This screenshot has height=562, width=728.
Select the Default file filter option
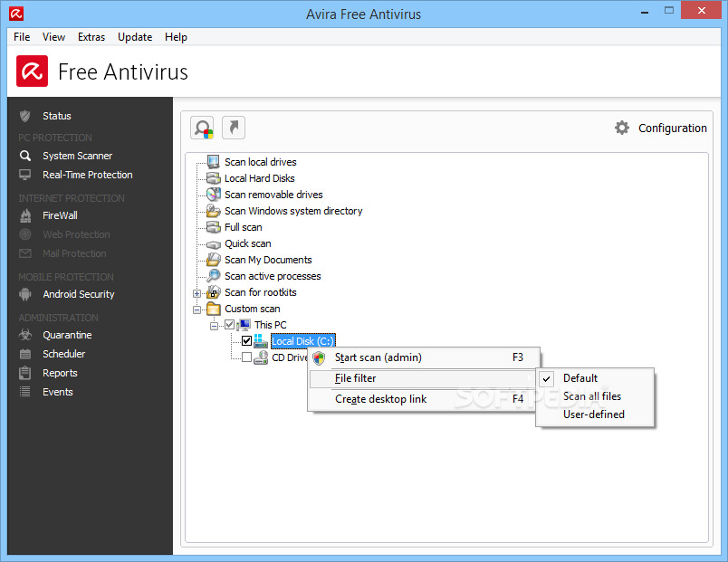[595, 378]
